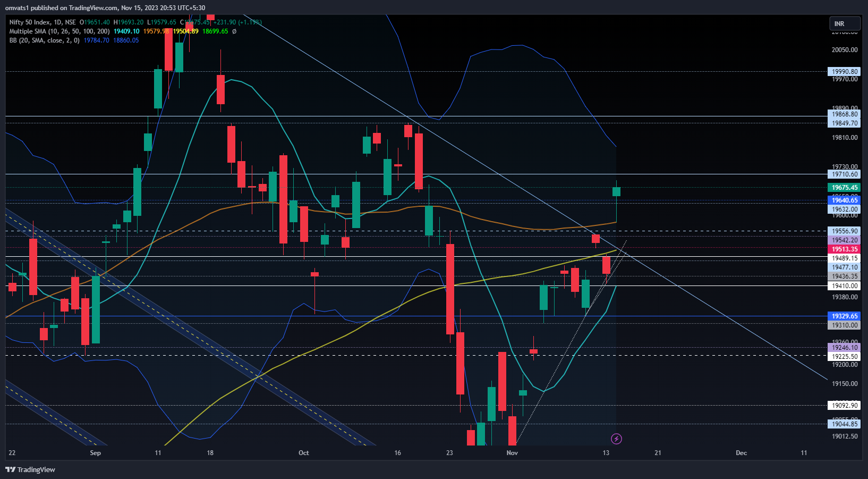The image size is (868, 479).
Task: Click the 20050.00 axis price tick
Action: click(x=845, y=50)
